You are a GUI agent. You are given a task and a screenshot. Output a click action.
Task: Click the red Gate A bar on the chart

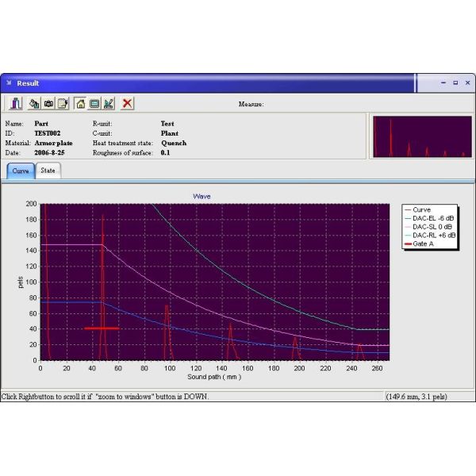coord(102,328)
